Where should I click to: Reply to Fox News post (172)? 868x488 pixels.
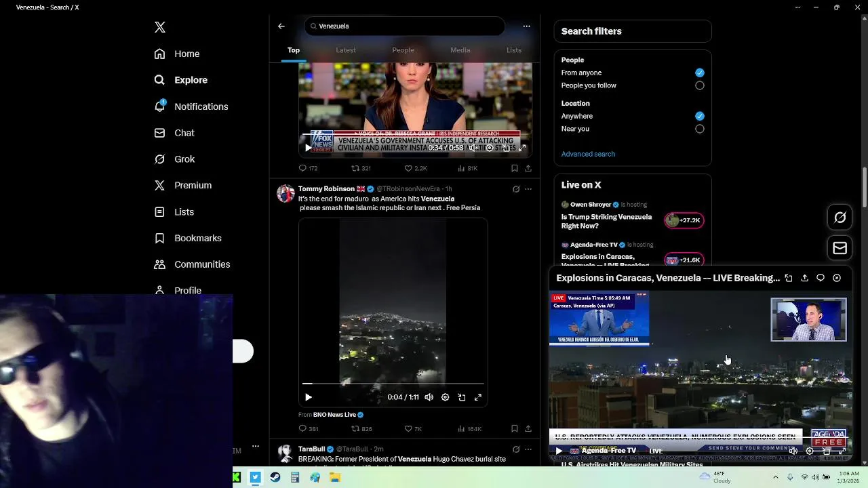point(309,168)
